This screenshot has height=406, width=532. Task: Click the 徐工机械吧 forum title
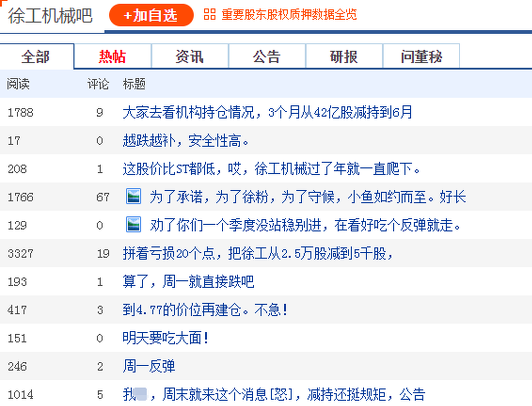50,16
